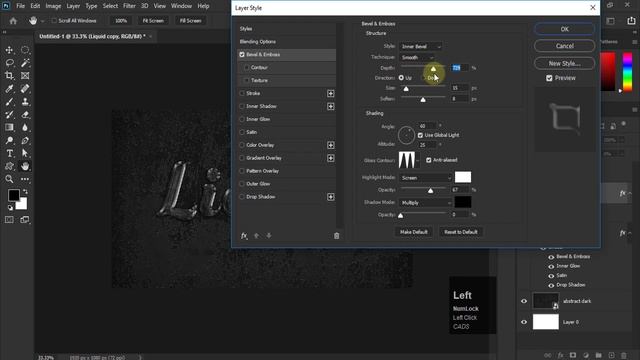This screenshot has height=360, width=640.
Task: Click the Depth slider handle
Action: (433, 69)
